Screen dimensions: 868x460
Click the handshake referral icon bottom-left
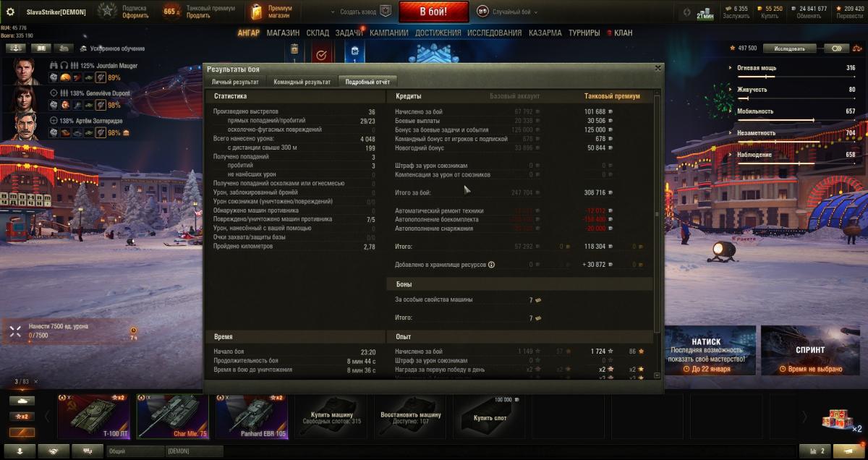tap(53, 451)
